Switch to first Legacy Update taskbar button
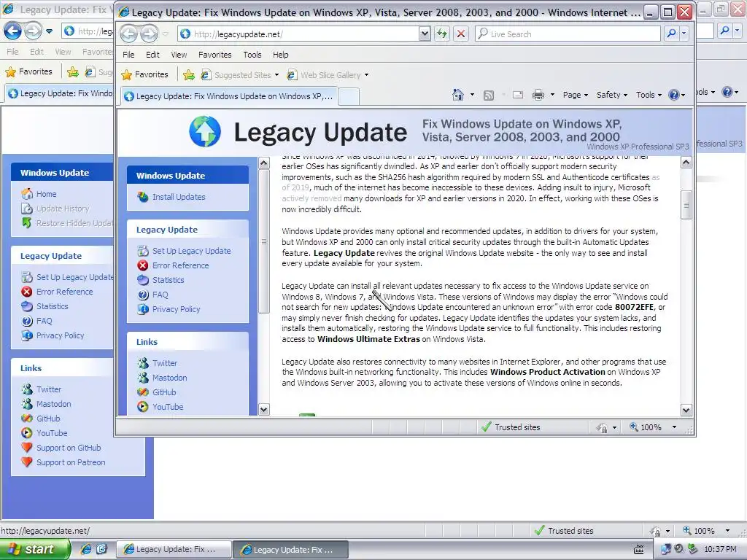747x560 pixels. click(x=174, y=549)
